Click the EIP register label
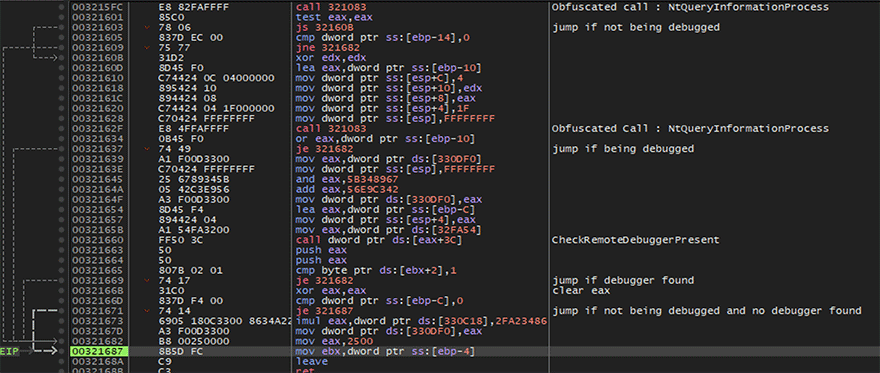 (x=9, y=351)
